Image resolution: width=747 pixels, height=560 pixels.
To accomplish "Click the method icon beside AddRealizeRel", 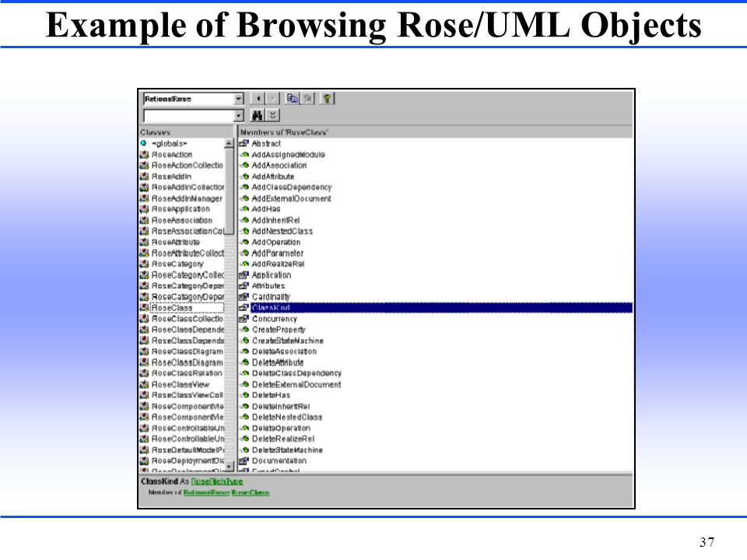I will pos(244,264).
